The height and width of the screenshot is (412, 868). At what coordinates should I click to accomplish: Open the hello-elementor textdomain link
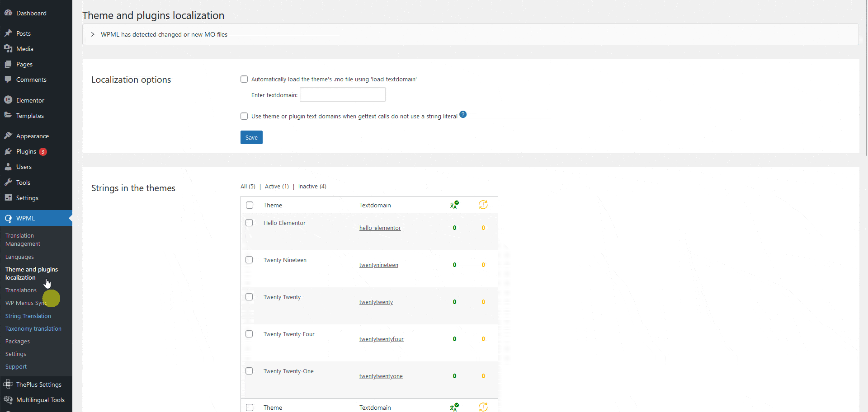click(380, 228)
